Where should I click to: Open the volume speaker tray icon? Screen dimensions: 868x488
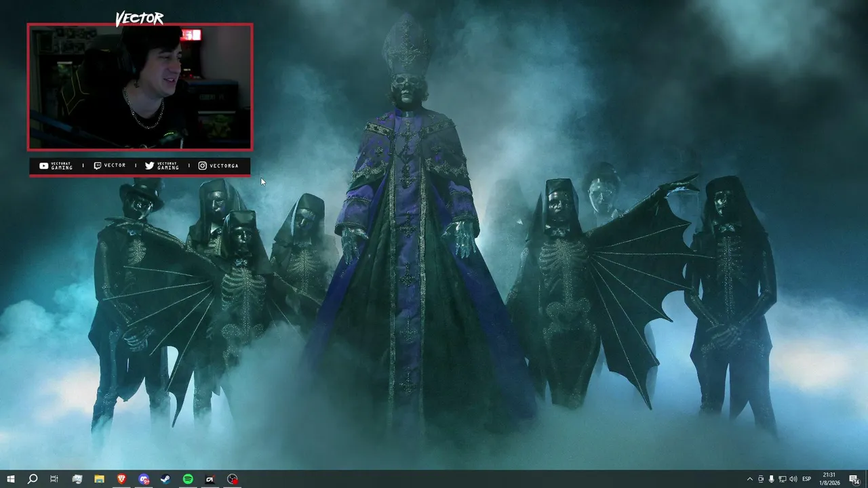coord(793,479)
